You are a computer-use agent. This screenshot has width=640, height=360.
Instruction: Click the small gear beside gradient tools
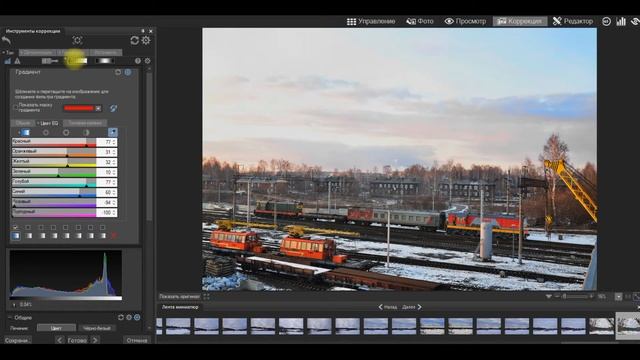tap(147, 61)
